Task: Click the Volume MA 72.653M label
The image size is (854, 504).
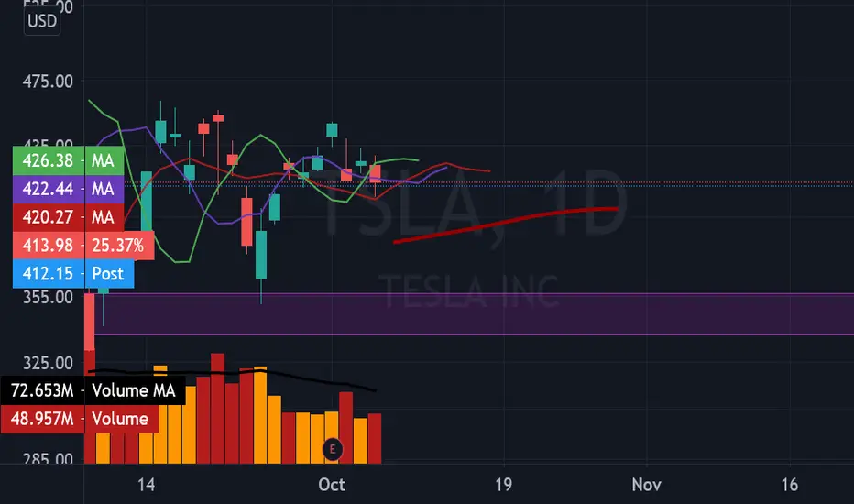Action: click(x=93, y=390)
